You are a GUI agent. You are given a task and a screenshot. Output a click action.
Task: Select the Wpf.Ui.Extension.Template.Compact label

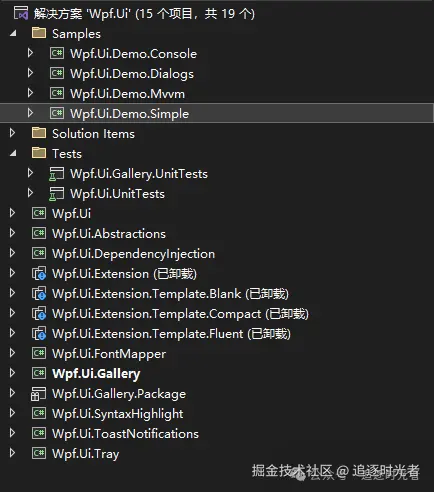click(x=180, y=314)
